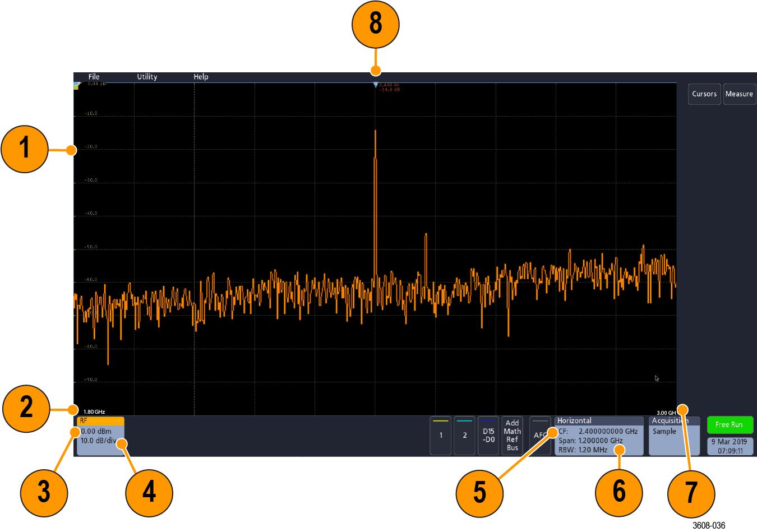Open the Help menu
The width and height of the screenshot is (757, 532).
tap(201, 77)
